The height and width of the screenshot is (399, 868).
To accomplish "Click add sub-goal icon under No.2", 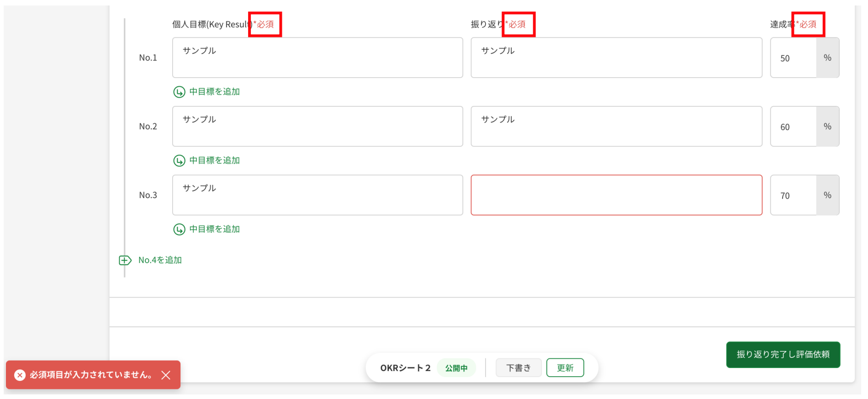I will (179, 161).
